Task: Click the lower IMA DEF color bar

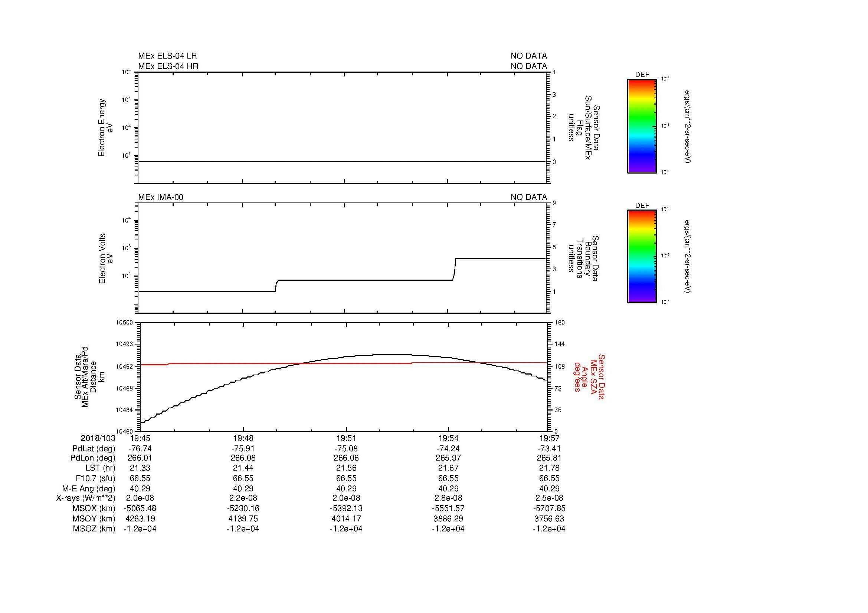Action: [x=642, y=257]
